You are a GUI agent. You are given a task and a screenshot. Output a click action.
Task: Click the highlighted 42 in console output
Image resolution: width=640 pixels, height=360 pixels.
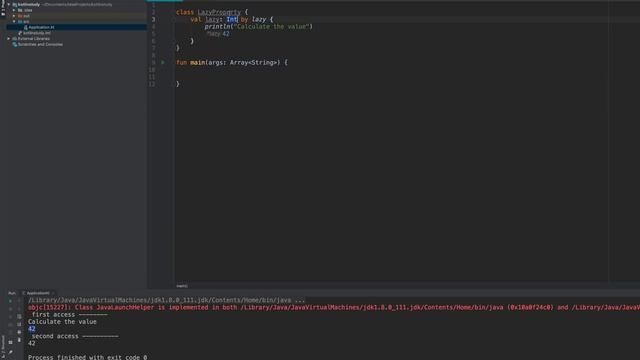click(x=31, y=329)
